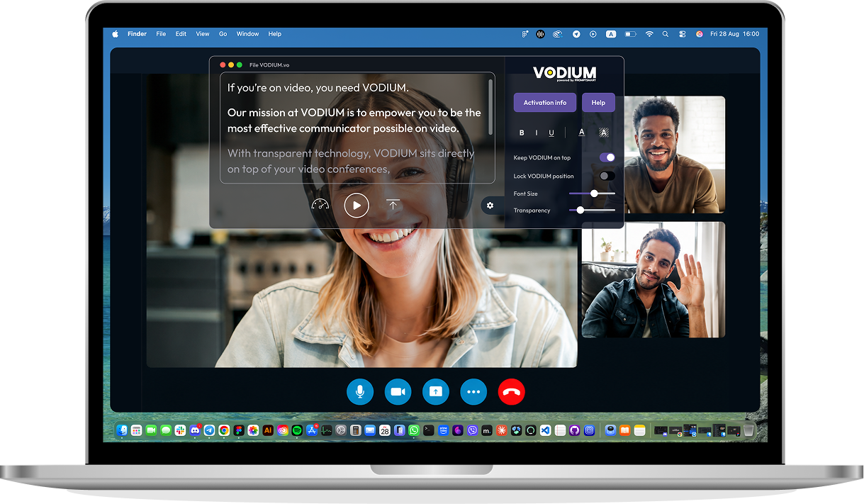Open WhatsApp from the dock

414,430
